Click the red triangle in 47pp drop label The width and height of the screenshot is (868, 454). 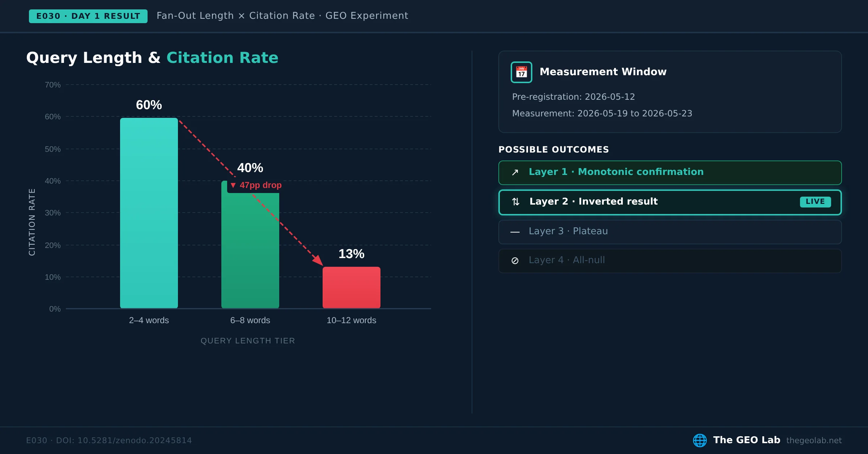click(233, 185)
